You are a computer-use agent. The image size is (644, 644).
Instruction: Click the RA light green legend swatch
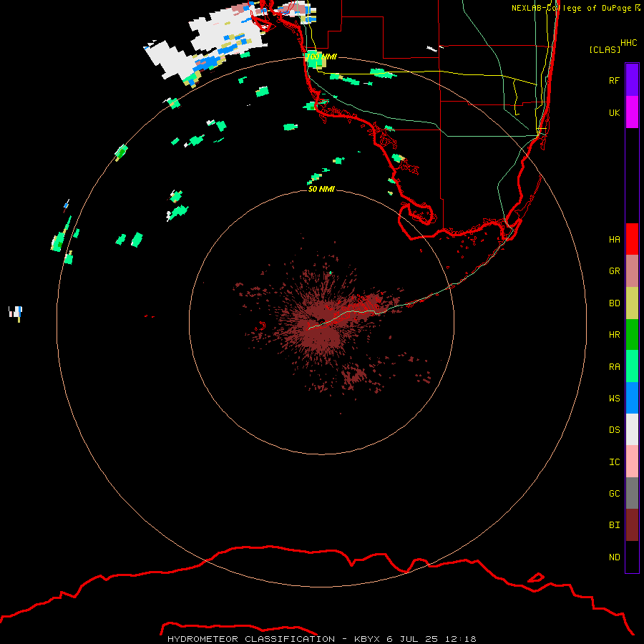pos(632,366)
